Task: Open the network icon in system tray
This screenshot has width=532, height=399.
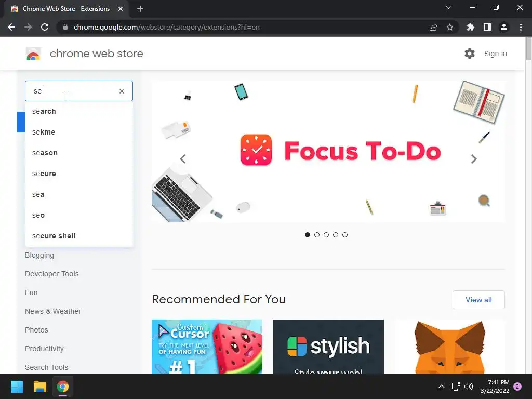Action: pyautogui.click(x=456, y=387)
